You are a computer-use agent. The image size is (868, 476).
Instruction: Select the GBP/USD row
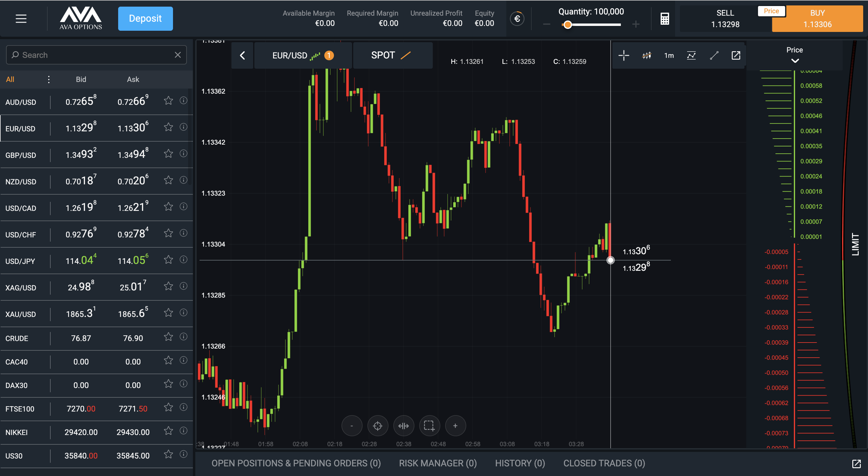96,155
